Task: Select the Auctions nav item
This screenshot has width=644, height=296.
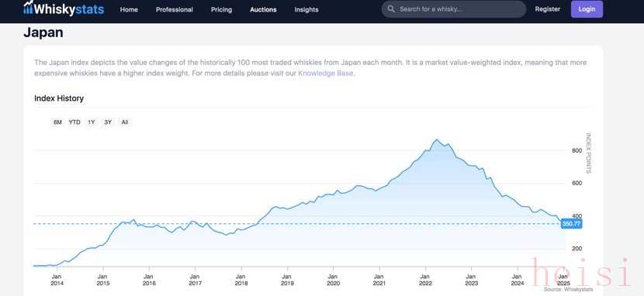Action: 263,9
